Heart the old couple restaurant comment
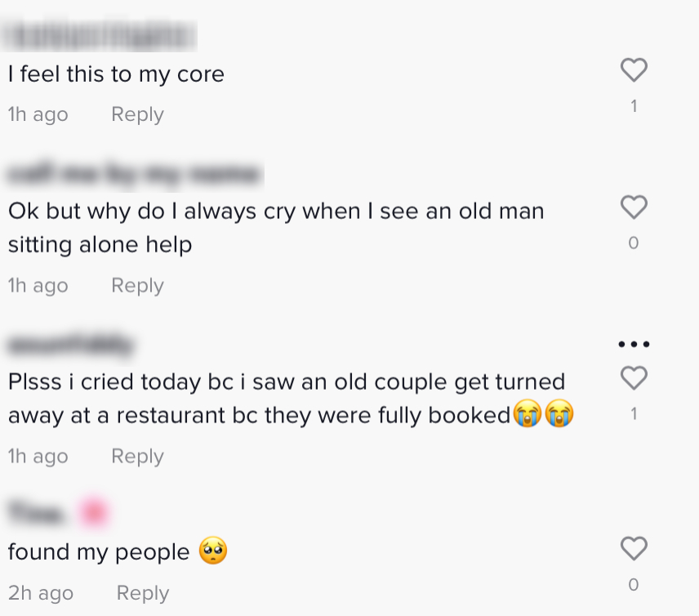This screenshot has width=699, height=616. pos(634,378)
